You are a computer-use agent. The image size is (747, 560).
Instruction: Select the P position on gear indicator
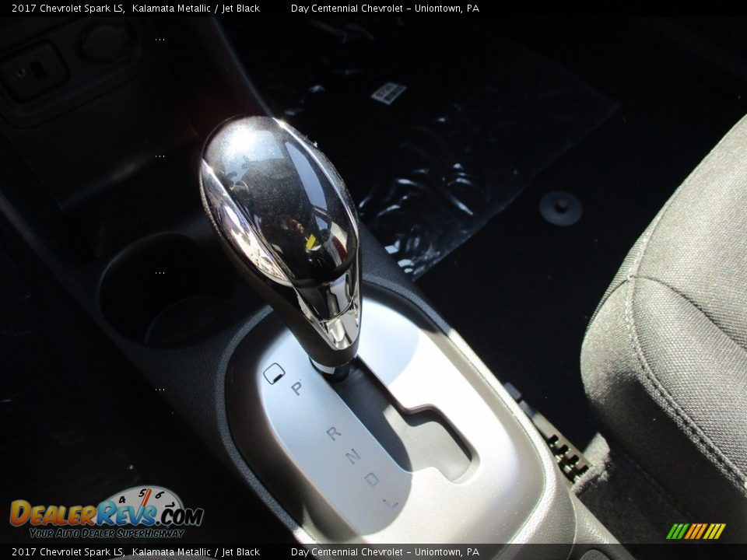point(298,389)
